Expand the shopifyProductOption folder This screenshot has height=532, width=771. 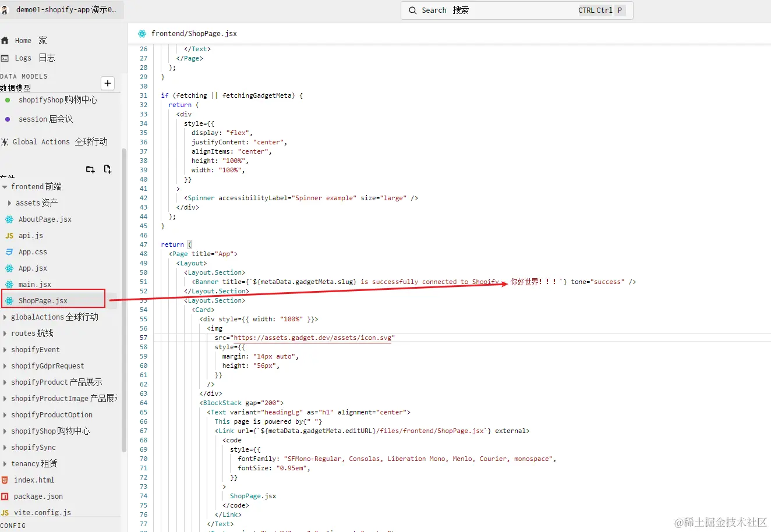[5, 415]
